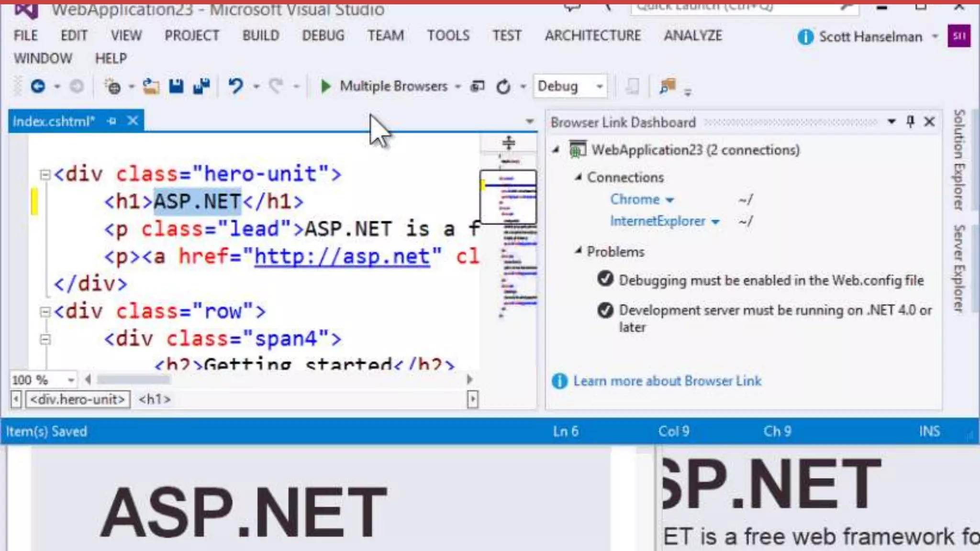Viewport: 980px width, 551px height.
Task: Open the Solution Explorer side tab
Action: coord(958,160)
